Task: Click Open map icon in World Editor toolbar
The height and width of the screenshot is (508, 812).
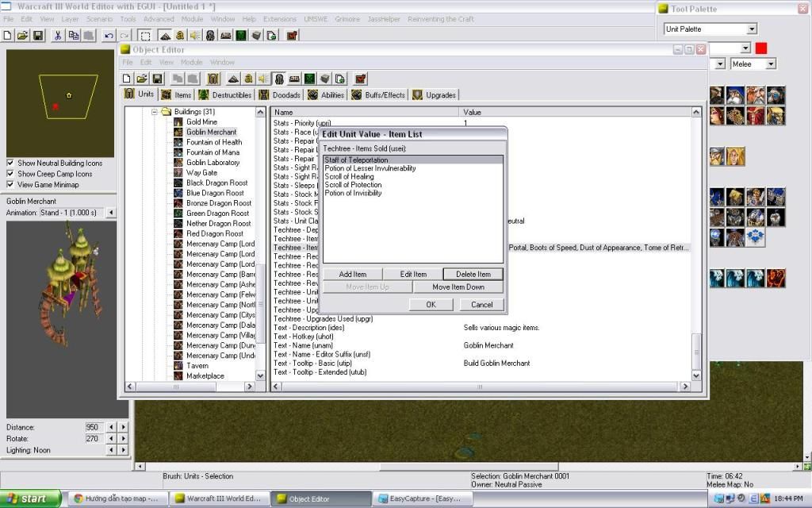Action: pos(22,35)
